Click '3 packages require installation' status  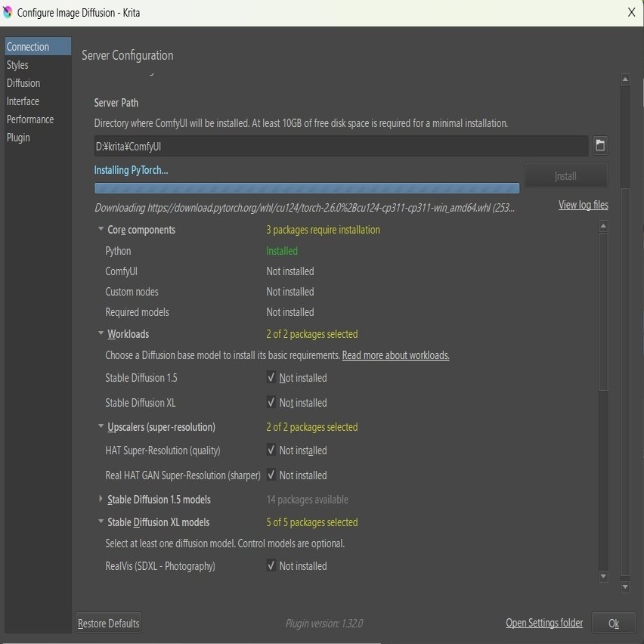pyautogui.click(x=324, y=230)
